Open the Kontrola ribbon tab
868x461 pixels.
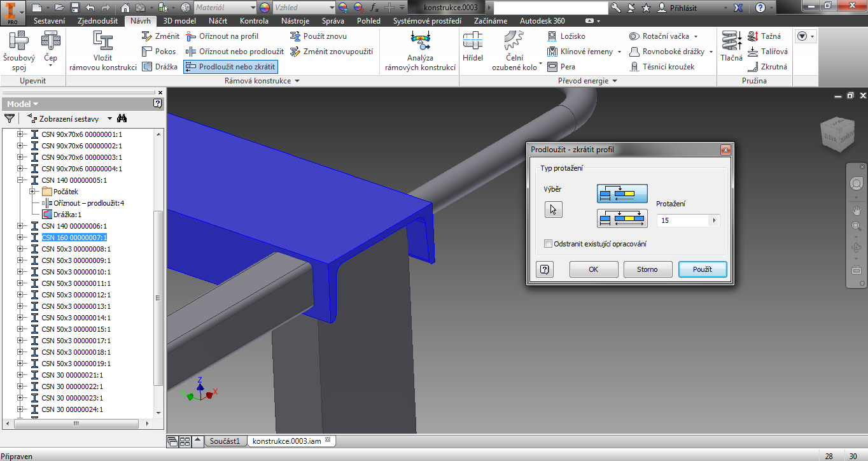(x=254, y=21)
